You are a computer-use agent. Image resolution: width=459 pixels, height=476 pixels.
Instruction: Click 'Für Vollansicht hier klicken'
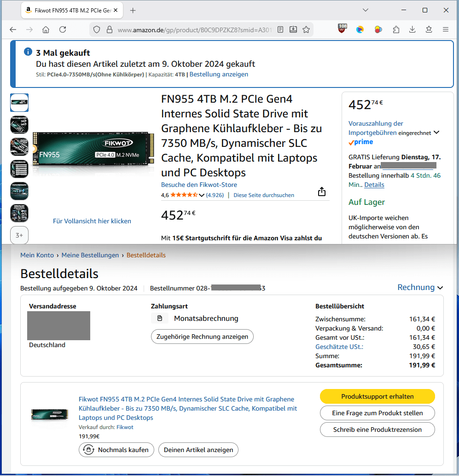92,221
